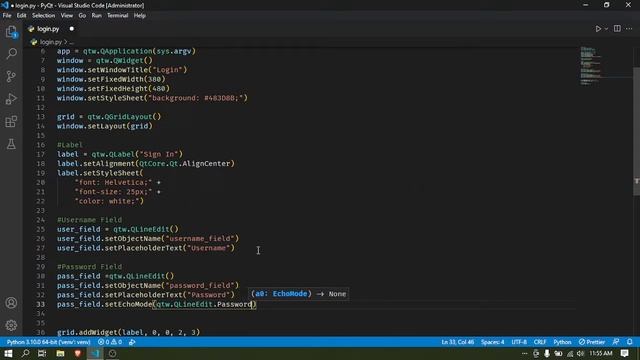Open Brave browser from the taskbar
Viewport: 640px width, 360px height.
pyautogui.click(x=78, y=353)
